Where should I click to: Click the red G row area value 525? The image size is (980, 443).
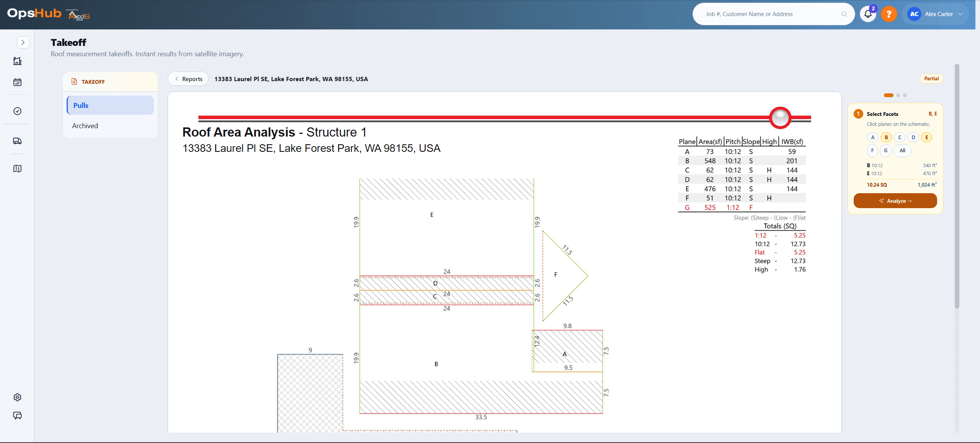pyautogui.click(x=710, y=208)
